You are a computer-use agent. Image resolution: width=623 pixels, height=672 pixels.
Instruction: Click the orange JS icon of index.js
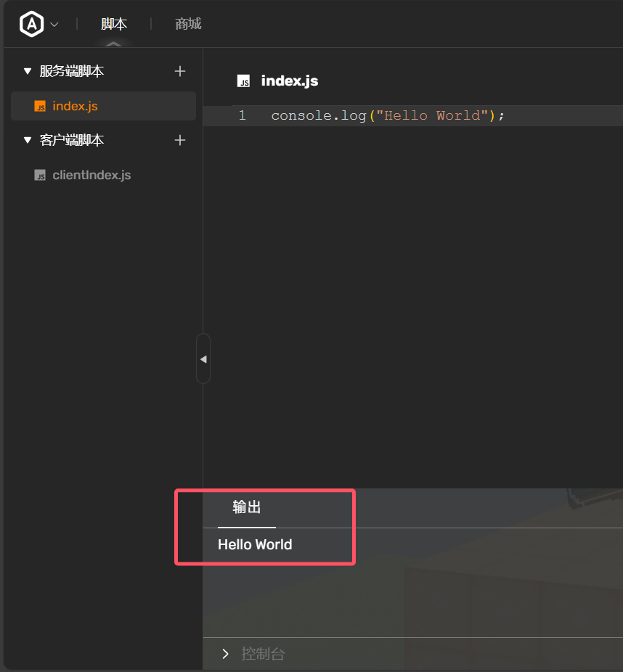[x=40, y=106]
